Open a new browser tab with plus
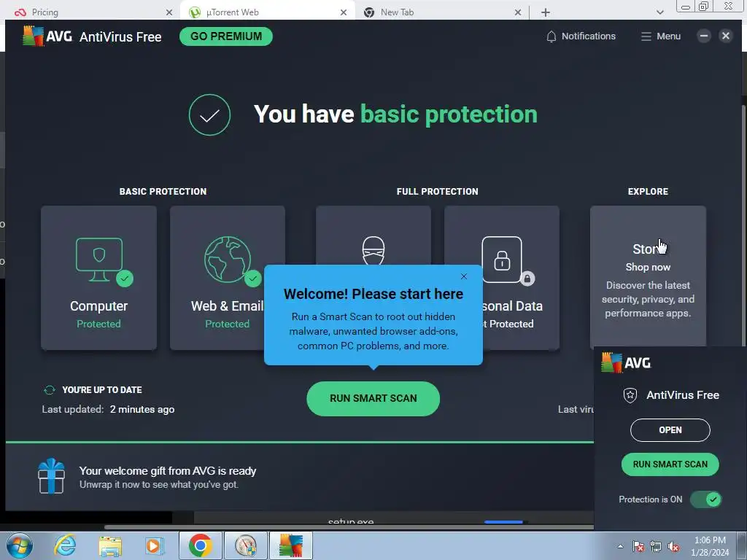 tap(546, 12)
